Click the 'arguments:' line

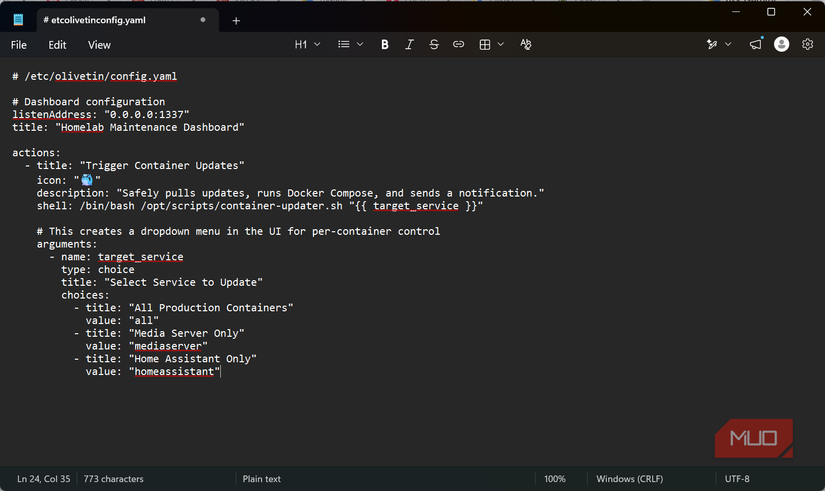67,244
